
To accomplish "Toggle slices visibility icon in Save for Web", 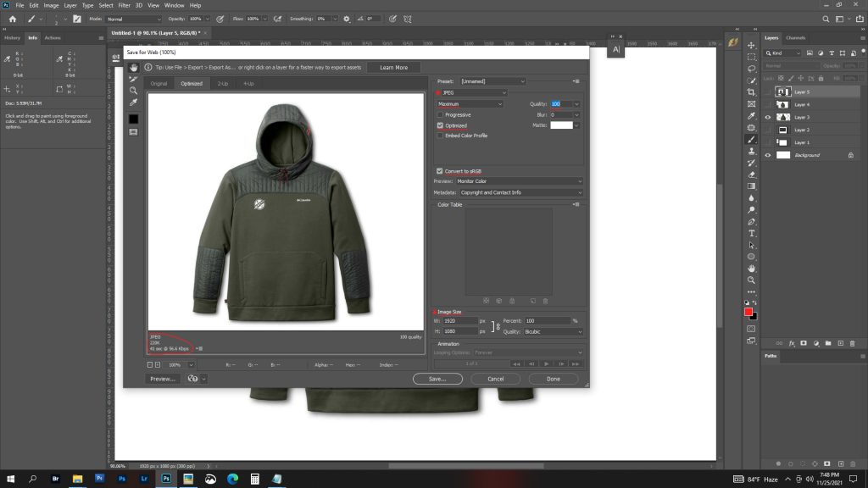I will 133,132.
